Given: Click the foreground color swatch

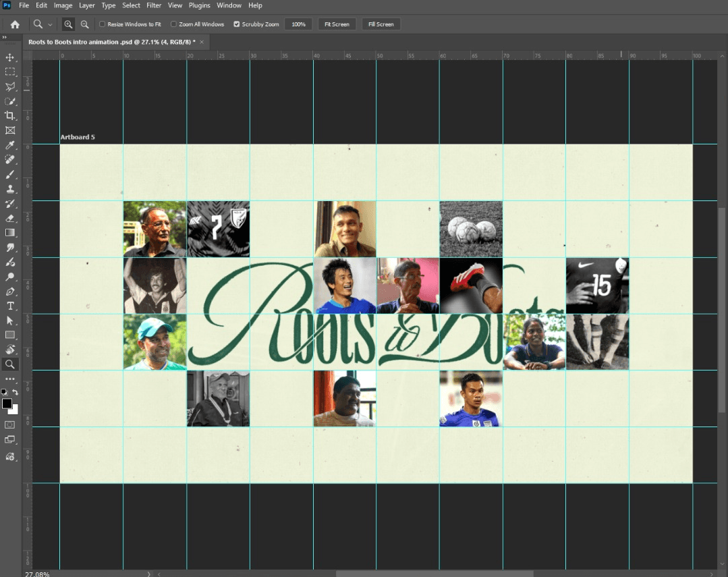Looking at the screenshot, I should pyautogui.click(x=7, y=404).
